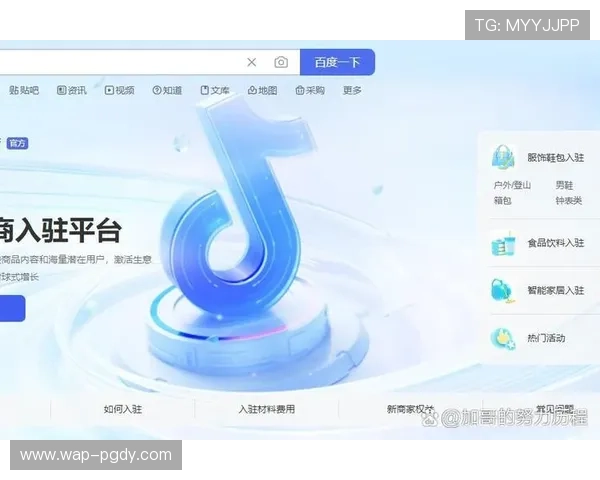Select the 箱包 category
Image resolution: width=600 pixels, height=480 pixels.
click(x=502, y=200)
